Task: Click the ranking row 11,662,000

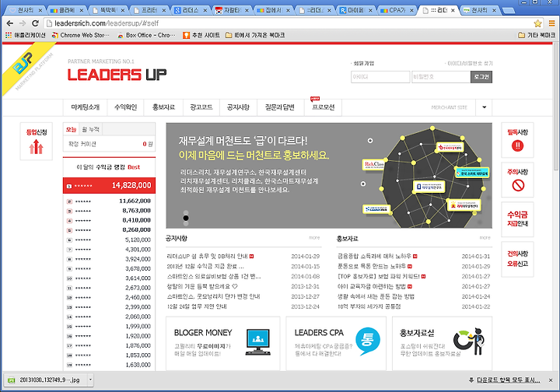Action: click(x=110, y=201)
